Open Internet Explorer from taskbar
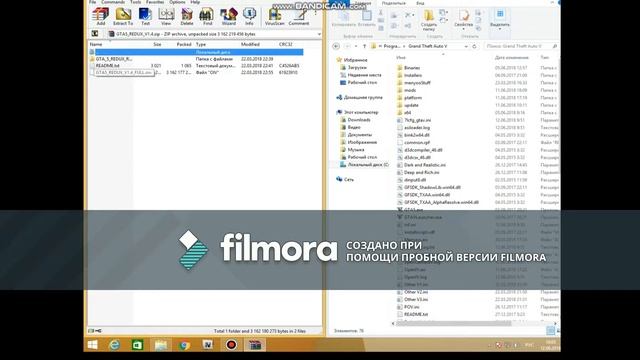 (x=115, y=345)
